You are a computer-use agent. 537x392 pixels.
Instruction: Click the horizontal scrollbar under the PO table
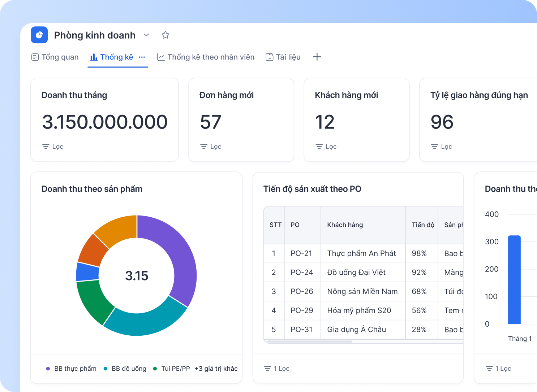(x=310, y=341)
